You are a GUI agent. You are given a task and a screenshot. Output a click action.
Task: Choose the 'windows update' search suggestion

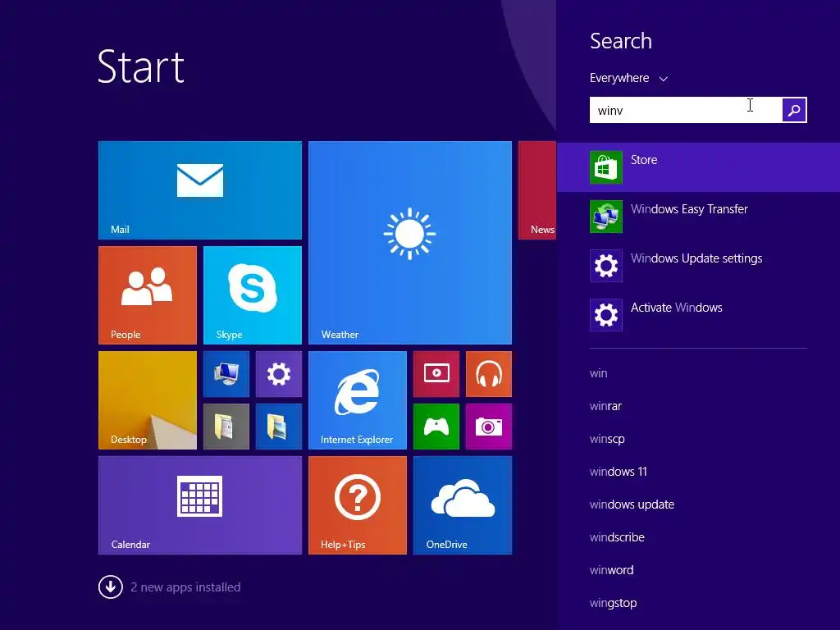[x=632, y=504]
